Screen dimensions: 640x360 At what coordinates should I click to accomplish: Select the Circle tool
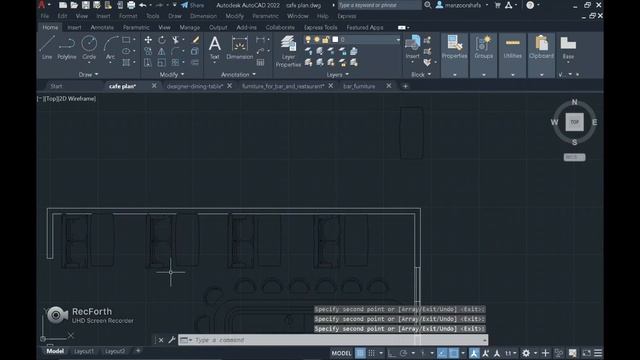(x=89, y=48)
